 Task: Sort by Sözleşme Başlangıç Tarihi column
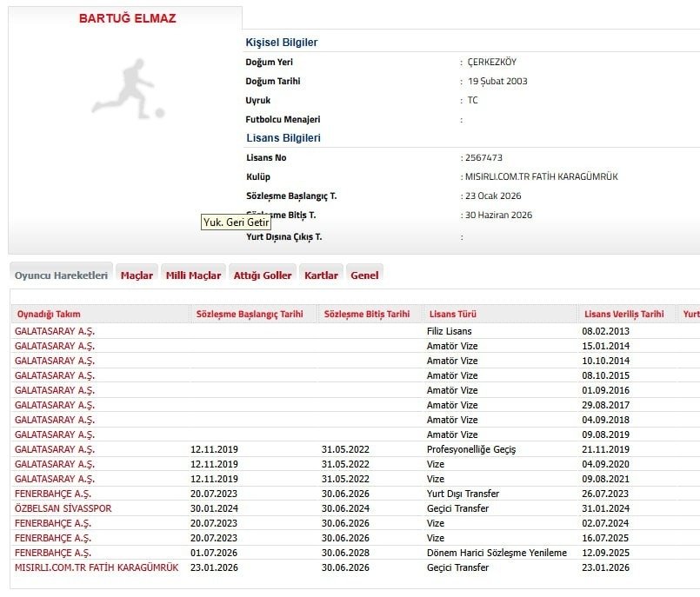pos(251,315)
